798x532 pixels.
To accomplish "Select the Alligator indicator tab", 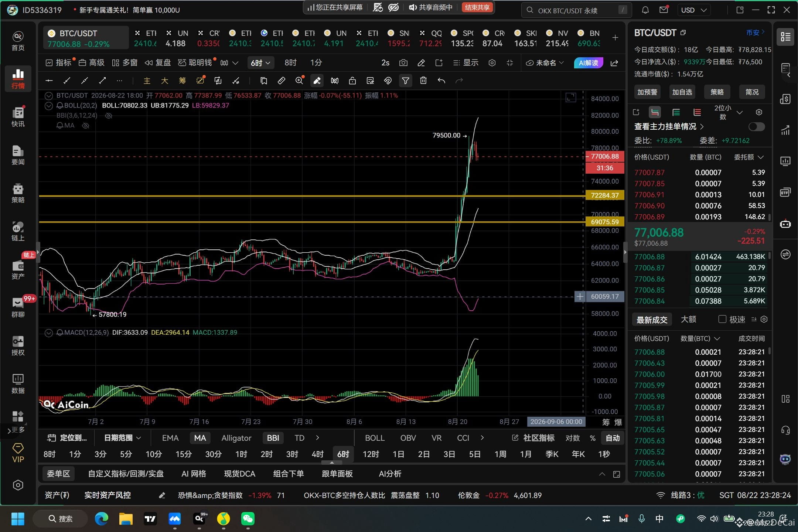I will pyautogui.click(x=236, y=438).
